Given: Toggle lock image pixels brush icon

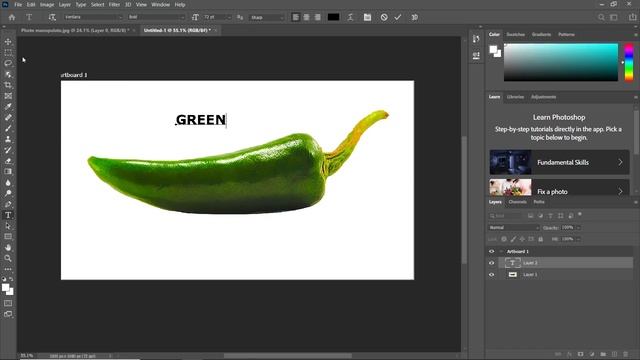Looking at the screenshot, I should point(513,239).
